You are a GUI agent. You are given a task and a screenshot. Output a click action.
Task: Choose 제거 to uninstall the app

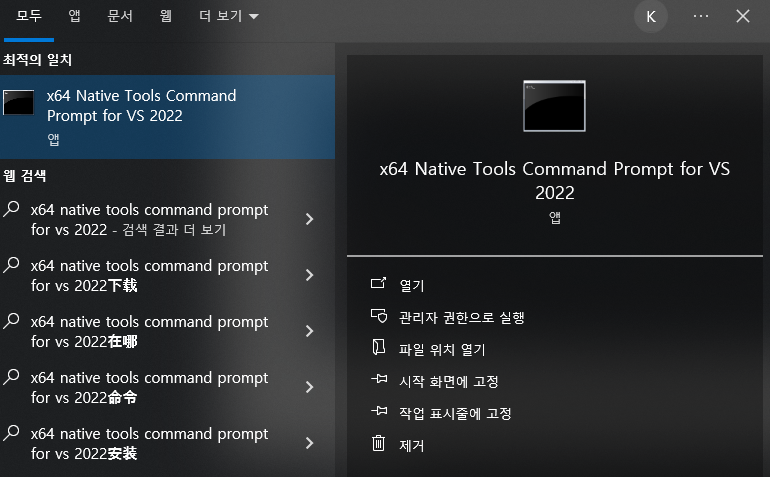(x=412, y=446)
